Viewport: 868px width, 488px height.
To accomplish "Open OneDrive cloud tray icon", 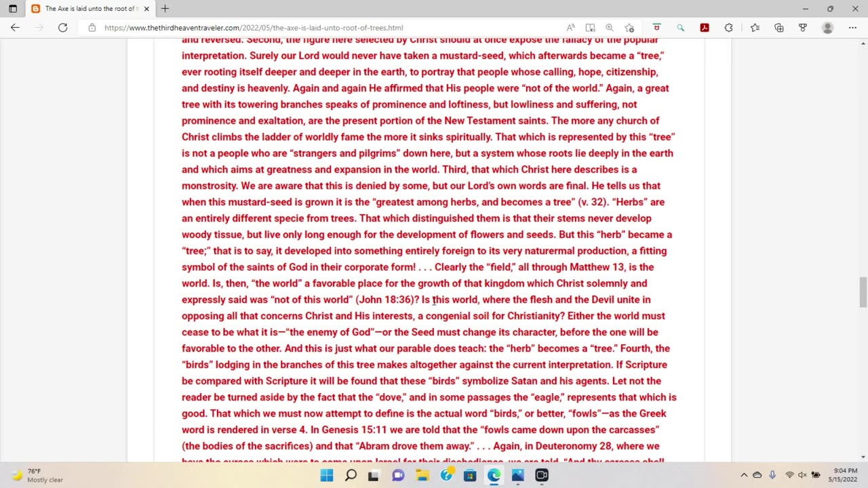I will coord(757,475).
